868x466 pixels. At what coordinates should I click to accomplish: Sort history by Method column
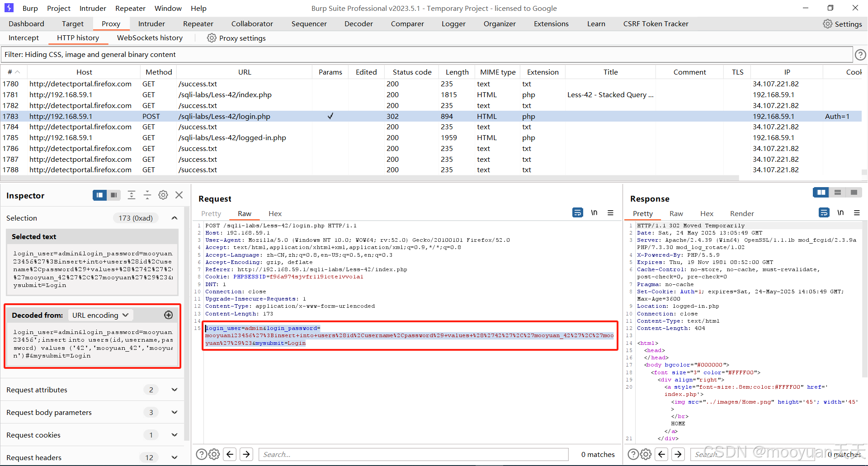click(x=159, y=72)
